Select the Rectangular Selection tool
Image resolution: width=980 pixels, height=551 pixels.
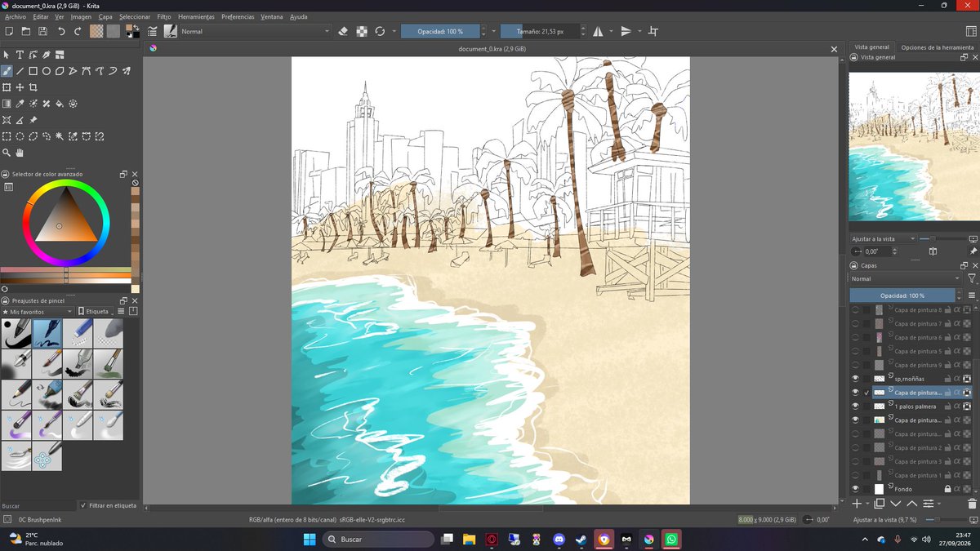tap(7, 136)
